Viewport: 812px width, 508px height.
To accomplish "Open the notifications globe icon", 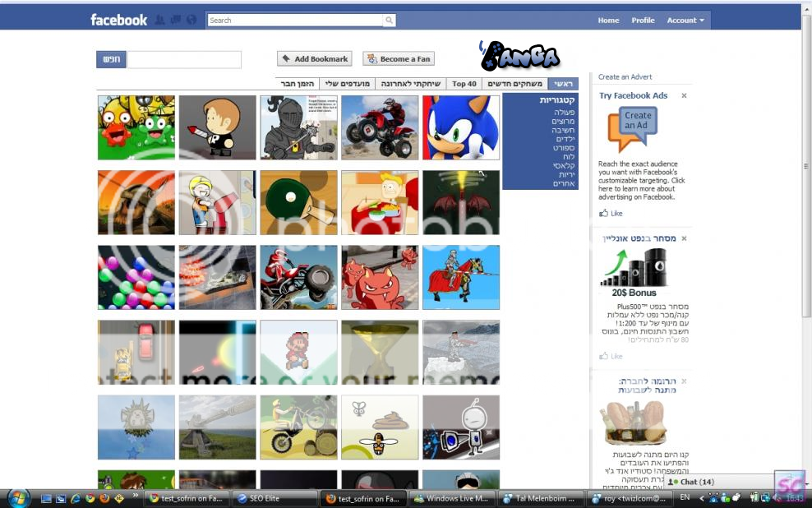I will 191,20.
